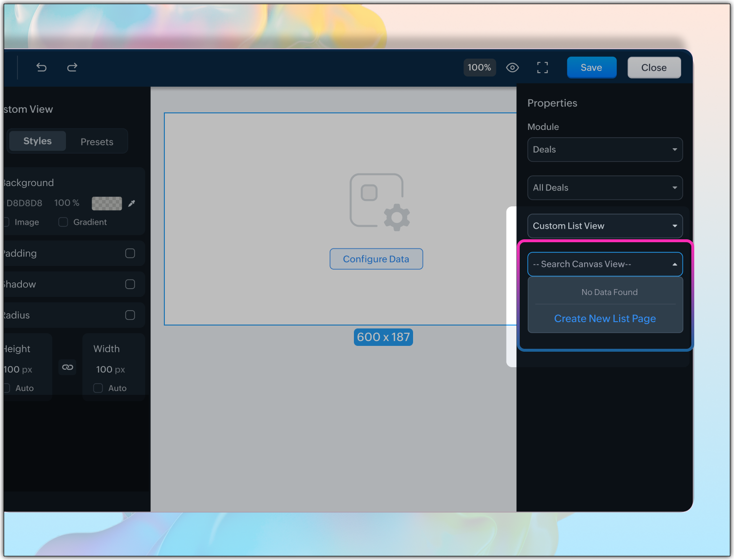Viewport: 734px width, 560px height.
Task: Open the Custom List View dropdown
Action: click(605, 226)
